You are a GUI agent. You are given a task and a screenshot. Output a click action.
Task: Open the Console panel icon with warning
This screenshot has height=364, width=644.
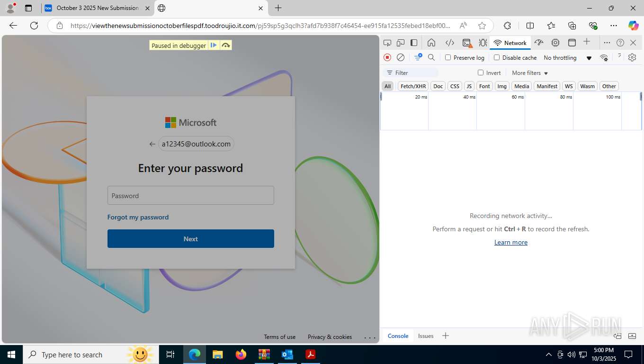click(x=466, y=43)
